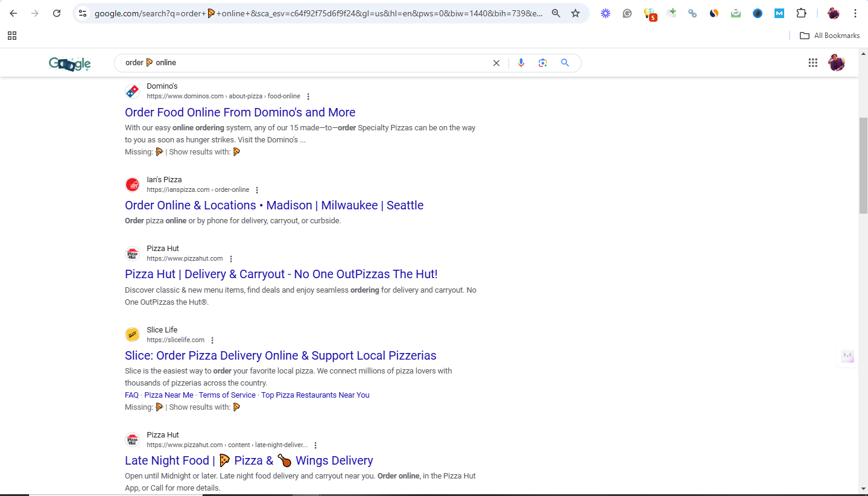The width and height of the screenshot is (868, 496).
Task: Open options menu beside pizzahut.com URL
Action: pos(231,259)
